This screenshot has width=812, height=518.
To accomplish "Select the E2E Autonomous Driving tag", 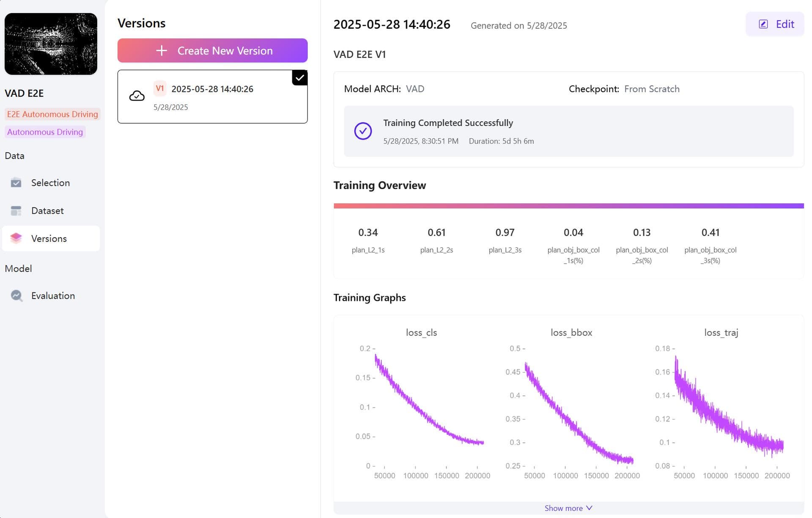I will click(x=52, y=114).
